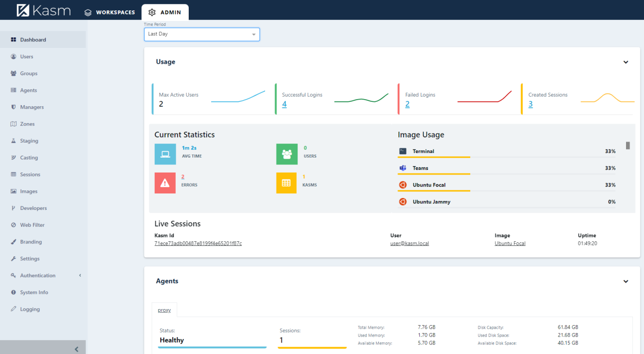This screenshot has width=644, height=354.
Task: Click the red Errors warning icon
Action: coord(165,183)
